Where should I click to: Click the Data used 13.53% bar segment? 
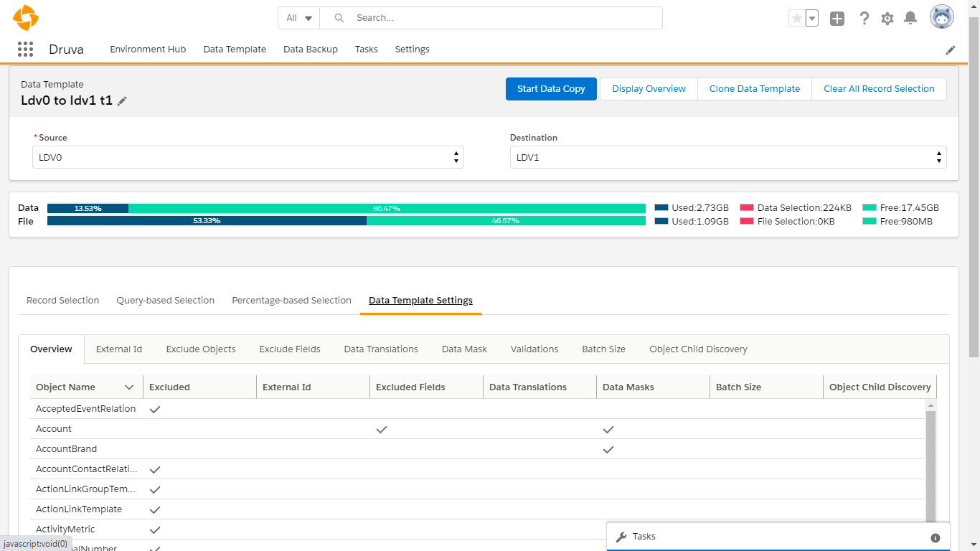pos(88,208)
